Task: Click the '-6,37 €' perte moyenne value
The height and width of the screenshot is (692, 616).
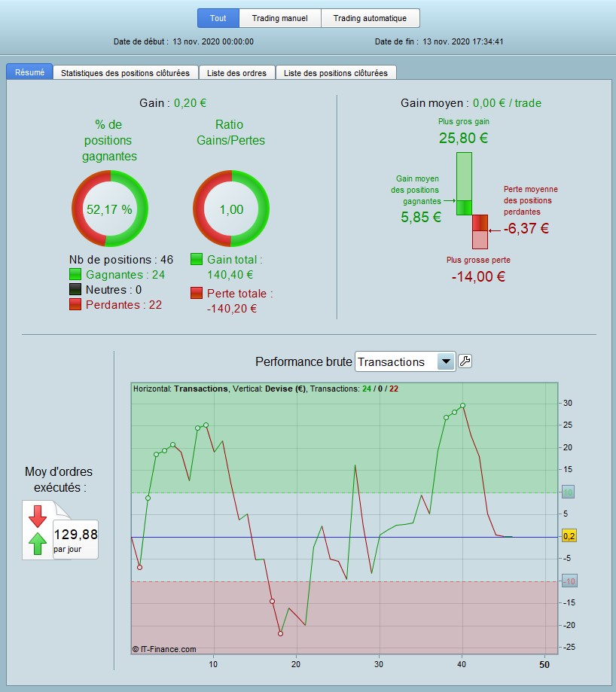Action: (526, 229)
